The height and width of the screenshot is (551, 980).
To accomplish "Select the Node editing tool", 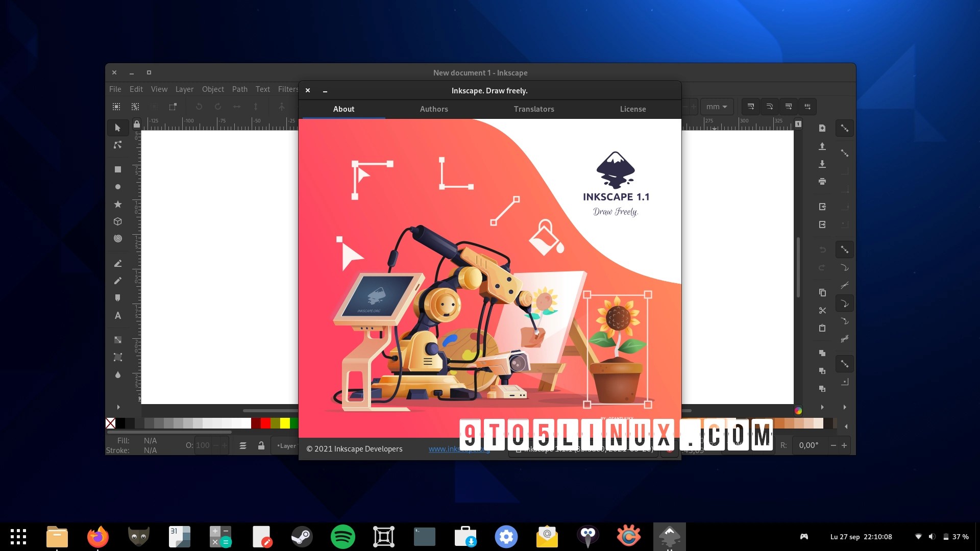I will [x=118, y=145].
